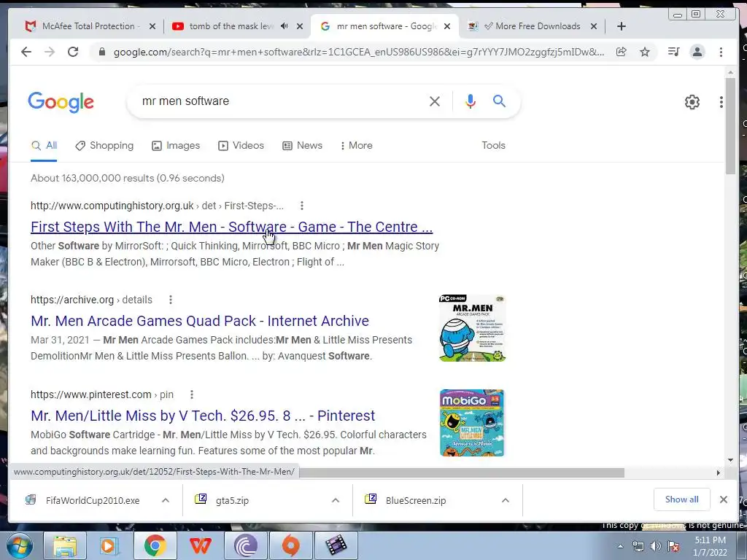
Task: Open a new browser tab
Action: 622,26
